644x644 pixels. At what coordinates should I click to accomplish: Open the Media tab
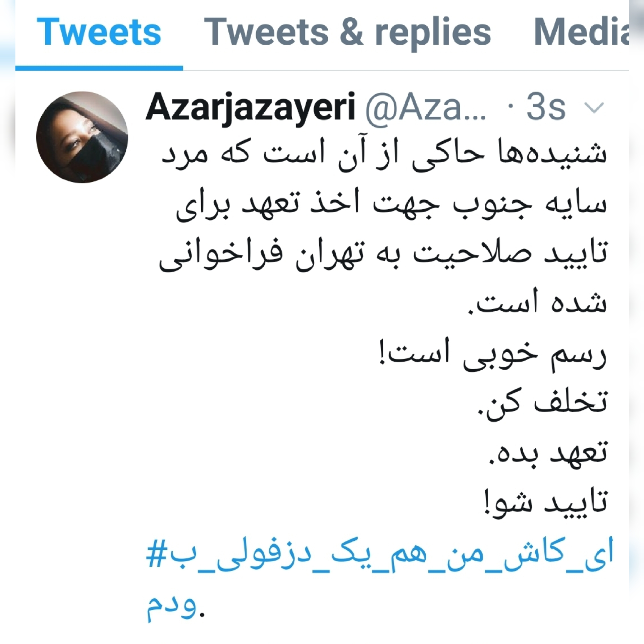(x=581, y=31)
